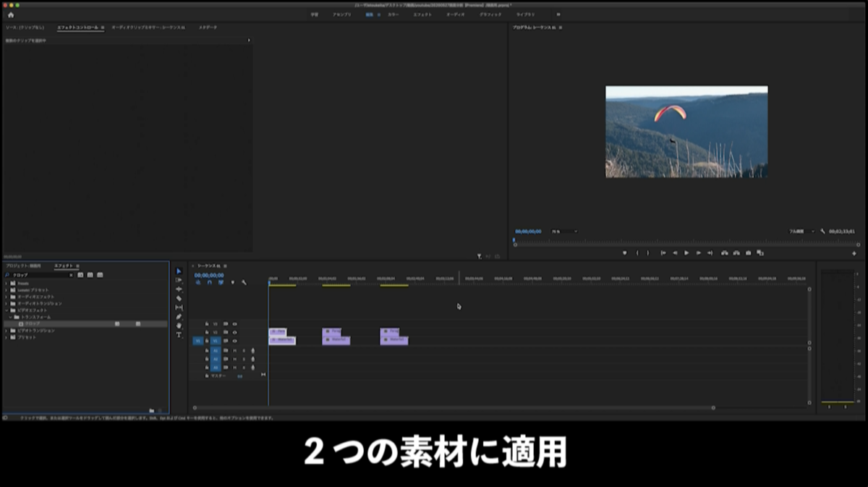Toggle nest insert mode in timeline
The height and width of the screenshot is (487, 868).
[x=197, y=282]
